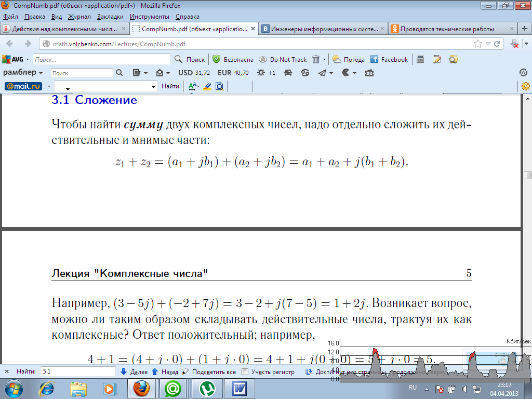
Task: Click the Rambler magnifier search icon
Action: click(119, 73)
